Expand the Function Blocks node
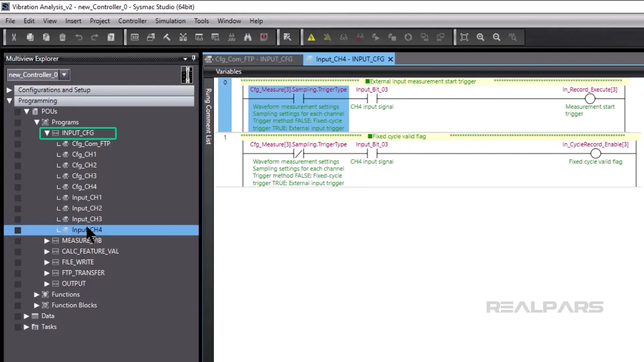 [37, 305]
